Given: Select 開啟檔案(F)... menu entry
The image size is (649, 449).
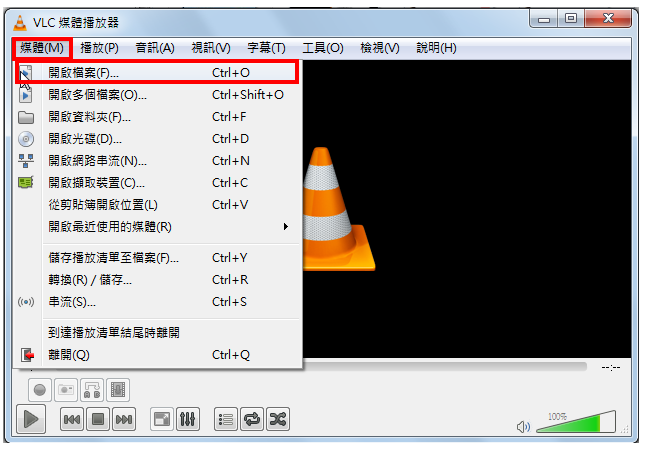Looking at the screenshot, I should [x=157, y=73].
